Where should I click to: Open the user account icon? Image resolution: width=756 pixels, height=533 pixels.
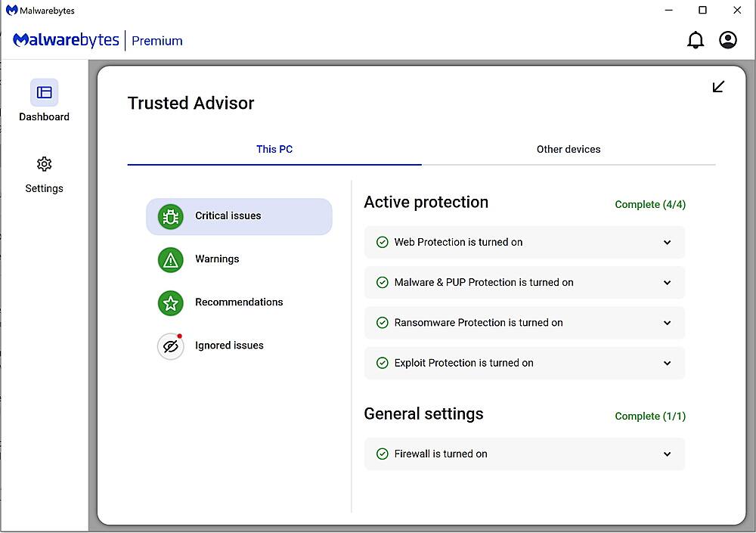pyautogui.click(x=727, y=40)
